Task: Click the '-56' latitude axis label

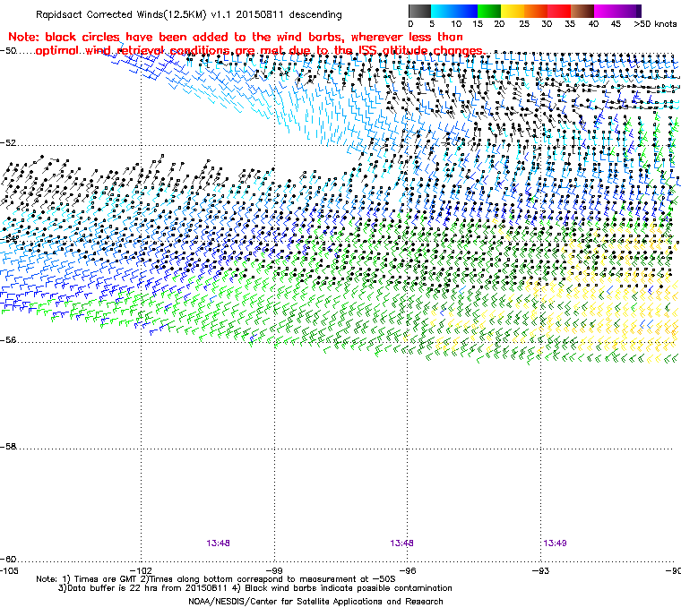Action: (8, 340)
